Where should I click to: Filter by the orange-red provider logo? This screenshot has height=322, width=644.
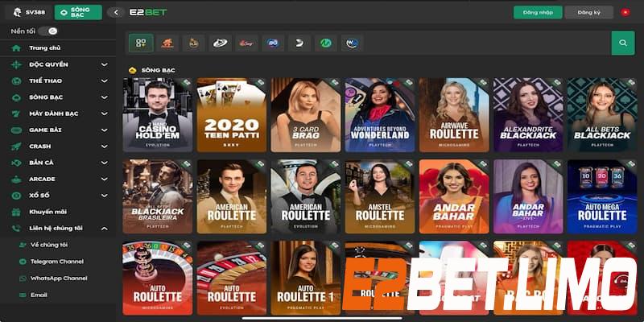(x=167, y=43)
